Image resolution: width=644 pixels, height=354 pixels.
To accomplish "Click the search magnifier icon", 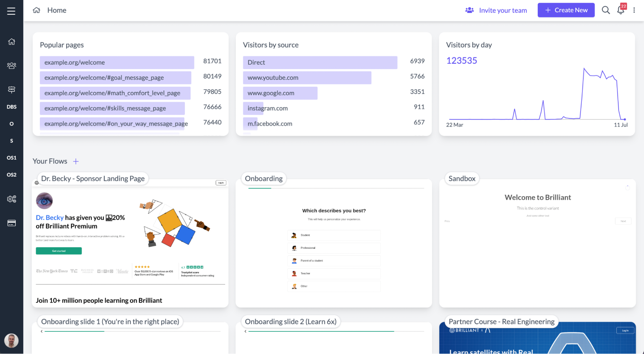I will click(x=606, y=10).
